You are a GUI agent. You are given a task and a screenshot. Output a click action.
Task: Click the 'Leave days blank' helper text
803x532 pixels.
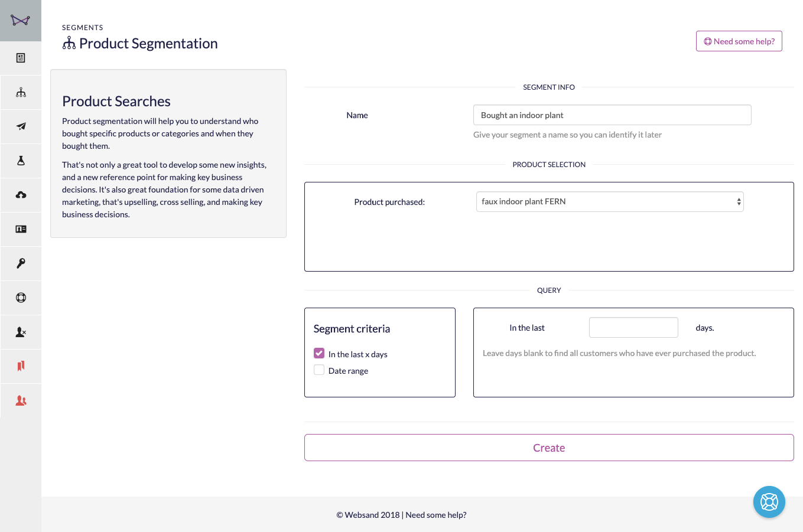(x=619, y=353)
